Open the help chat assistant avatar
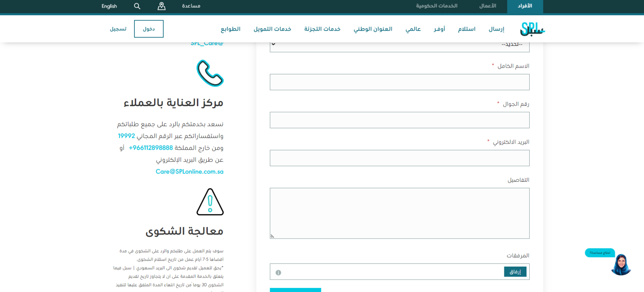The height and width of the screenshot is (292, 644). (621, 265)
